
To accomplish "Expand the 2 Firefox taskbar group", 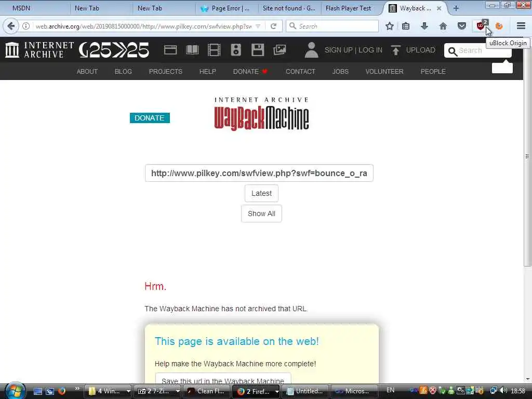I will coord(276,391).
